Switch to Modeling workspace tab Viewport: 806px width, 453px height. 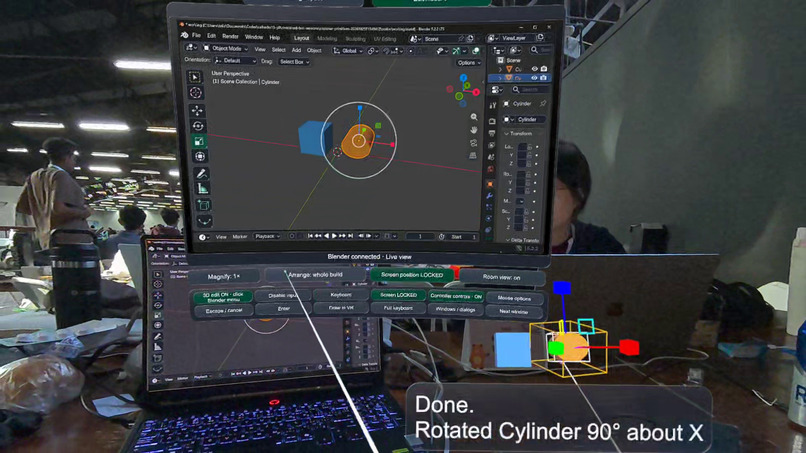327,39
